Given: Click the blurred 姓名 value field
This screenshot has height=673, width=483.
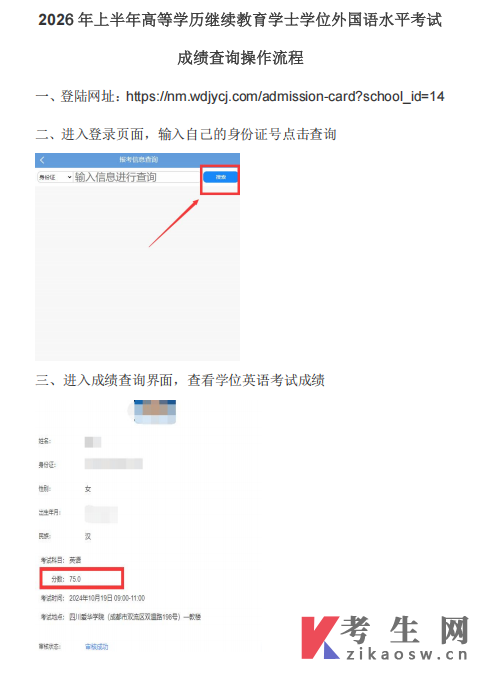Looking at the screenshot, I should coord(93,442).
